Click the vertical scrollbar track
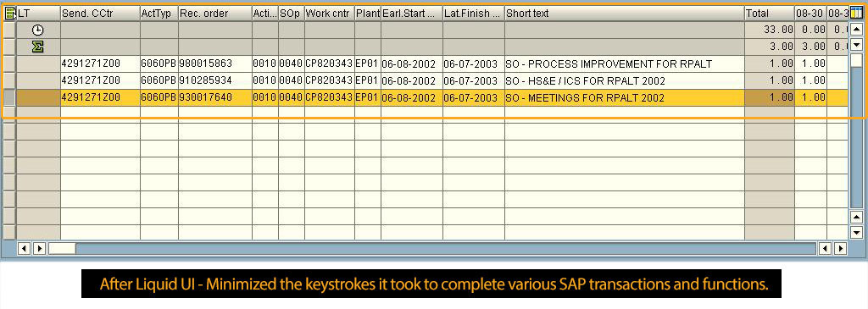868x309 pixels. [x=856, y=138]
